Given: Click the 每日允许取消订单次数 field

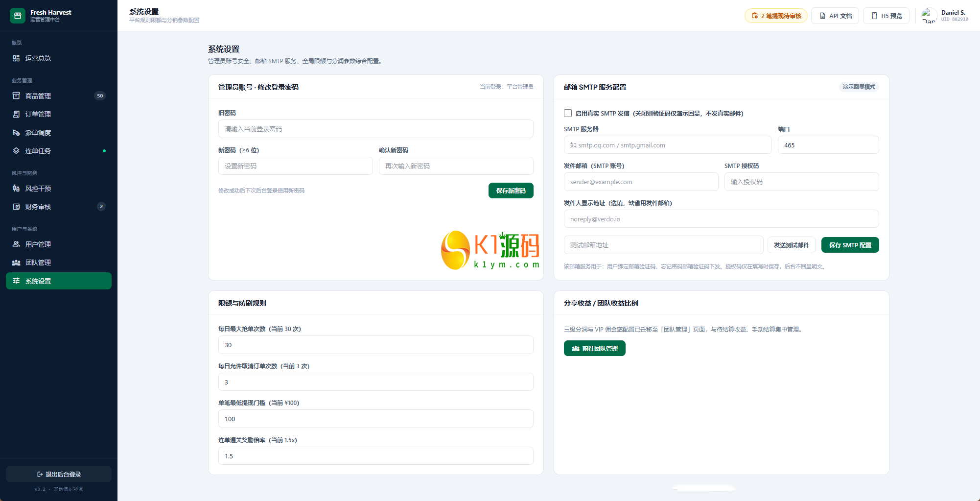Looking at the screenshot, I should pos(375,382).
